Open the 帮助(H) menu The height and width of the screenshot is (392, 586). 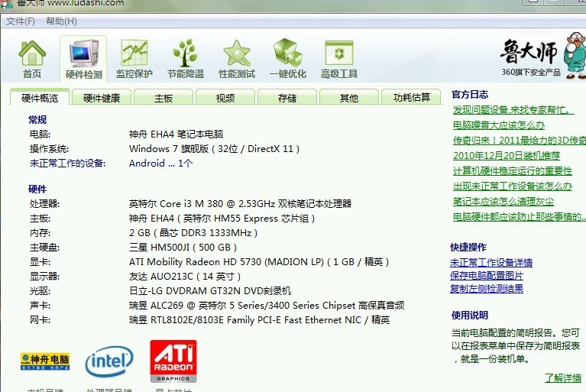[x=61, y=21]
